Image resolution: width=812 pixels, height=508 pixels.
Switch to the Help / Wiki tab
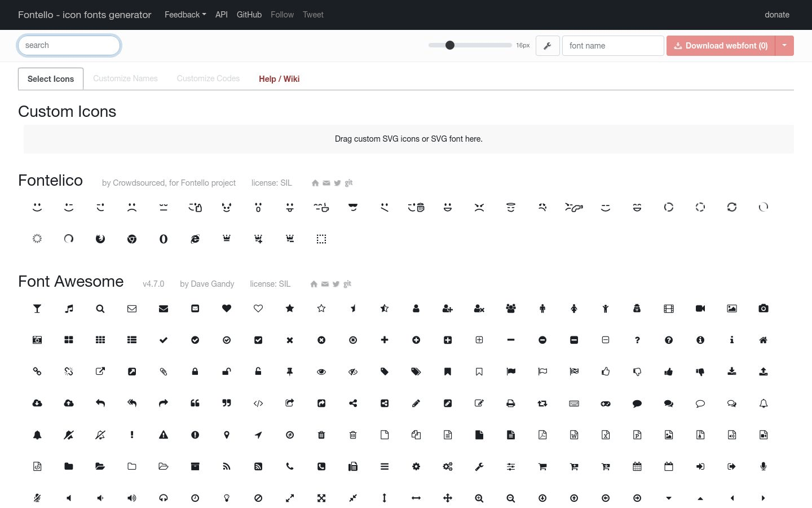(279, 79)
